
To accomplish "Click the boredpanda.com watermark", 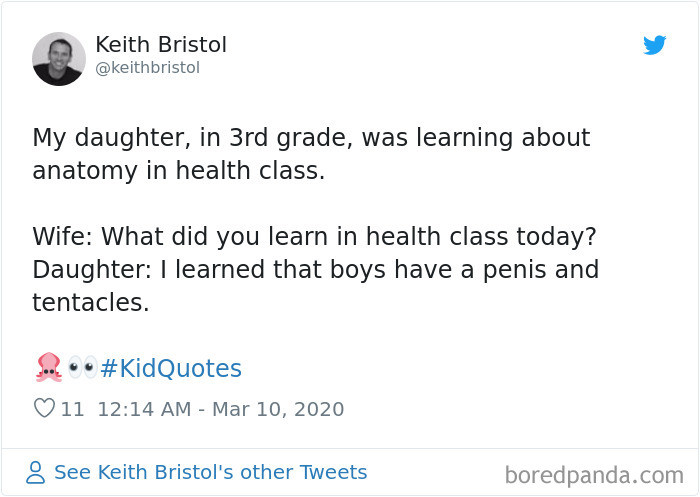I will point(594,474).
